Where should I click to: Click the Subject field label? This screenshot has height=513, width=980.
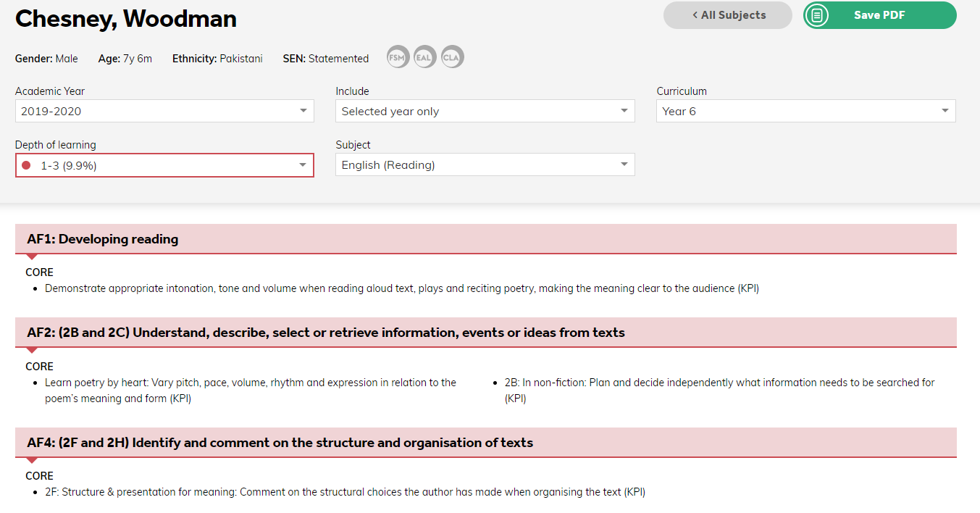tap(353, 145)
